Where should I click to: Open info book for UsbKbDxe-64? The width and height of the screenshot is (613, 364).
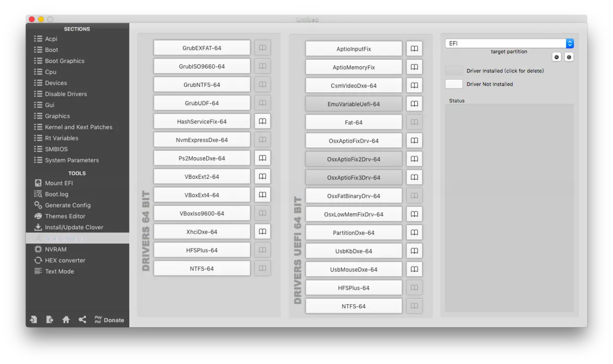414,251
